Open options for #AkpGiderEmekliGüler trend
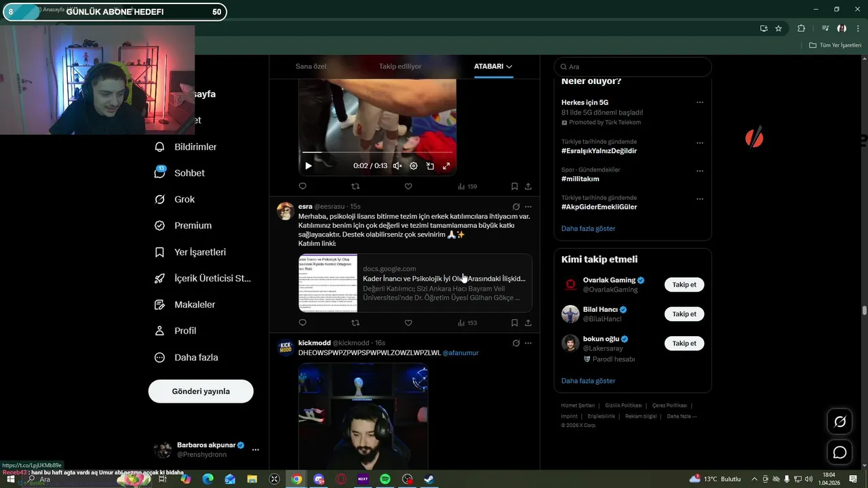Viewport: 868px width, 488px height. tap(700, 199)
